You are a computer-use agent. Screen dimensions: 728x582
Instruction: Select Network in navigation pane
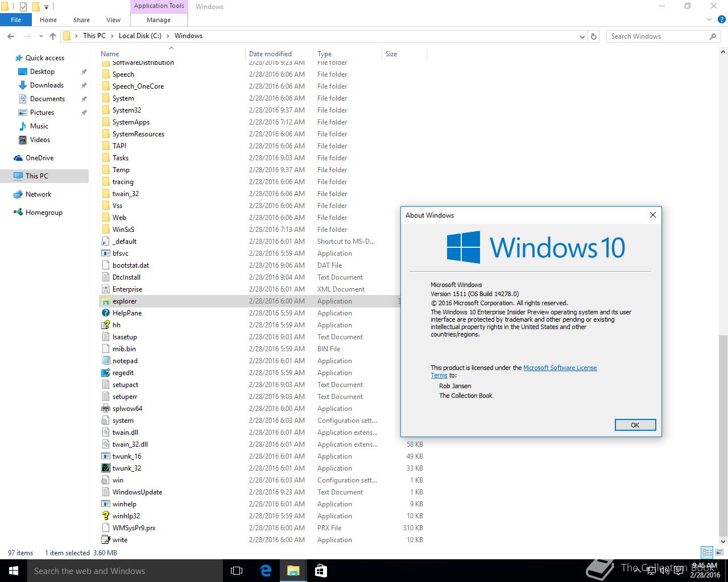[x=38, y=194]
